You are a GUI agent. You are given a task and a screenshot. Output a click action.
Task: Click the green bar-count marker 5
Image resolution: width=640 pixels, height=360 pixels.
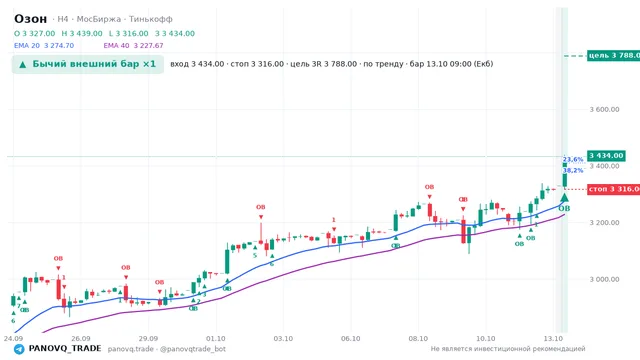click(255, 256)
